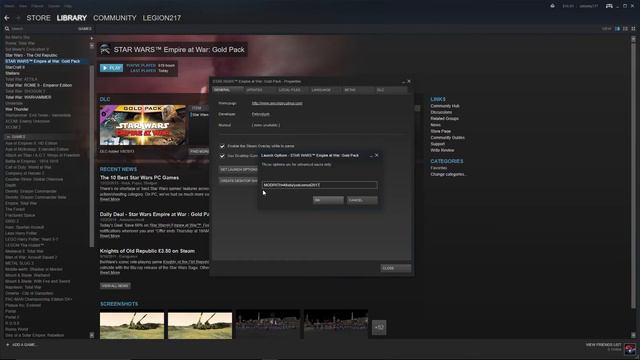This screenshot has width=640, height=360.
Task: Open the first screenshot thumbnail
Action: pyautogui.click(x=132, y=326)
